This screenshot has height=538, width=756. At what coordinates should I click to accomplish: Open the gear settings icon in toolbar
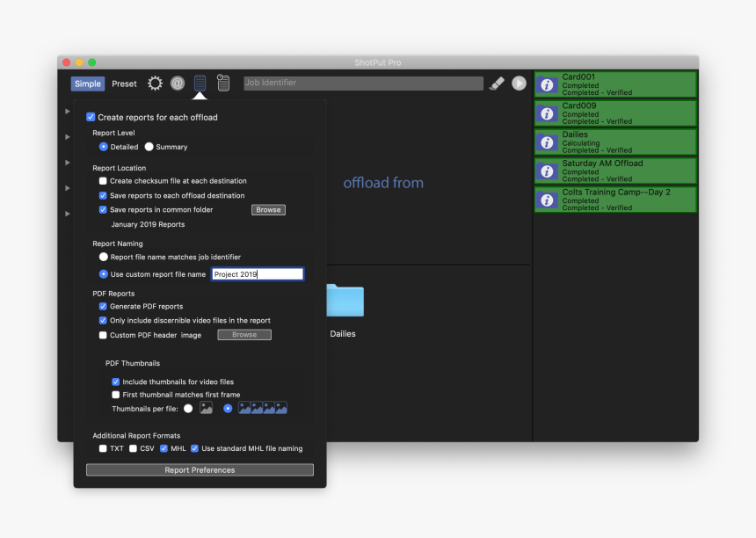click(155, 84)
